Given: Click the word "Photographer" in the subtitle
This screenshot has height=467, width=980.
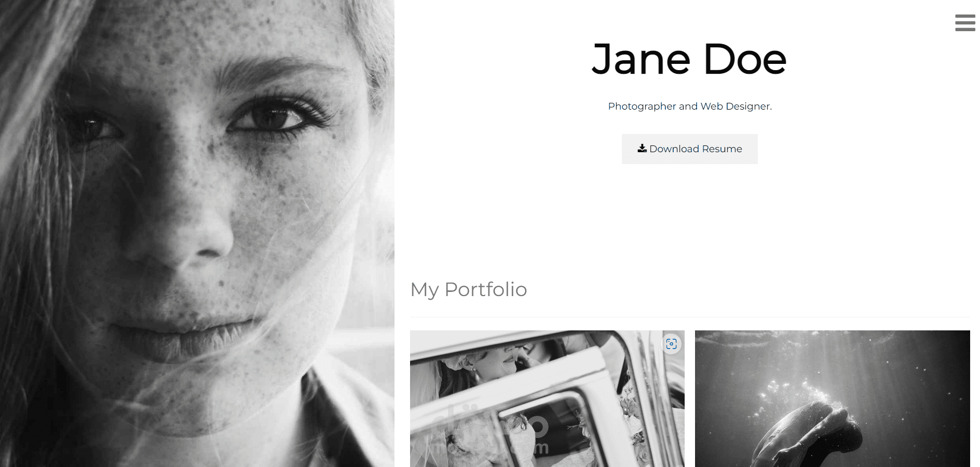Looking at the screenshot, I should pos(642,106).
